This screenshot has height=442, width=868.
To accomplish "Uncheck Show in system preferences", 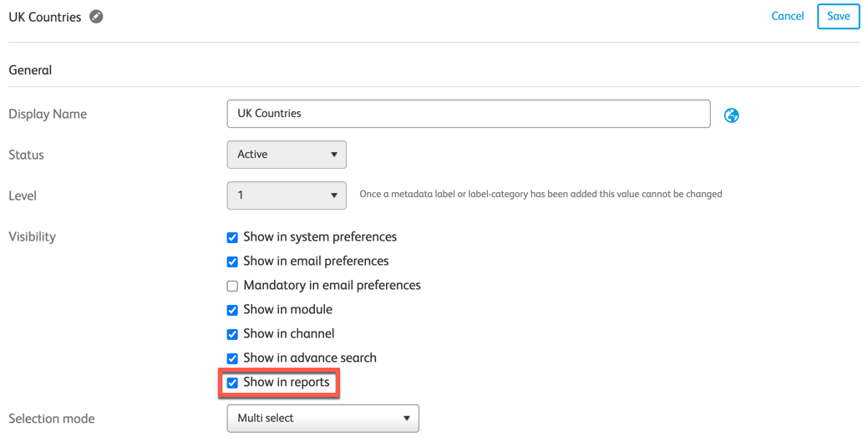I will [232, 238].
